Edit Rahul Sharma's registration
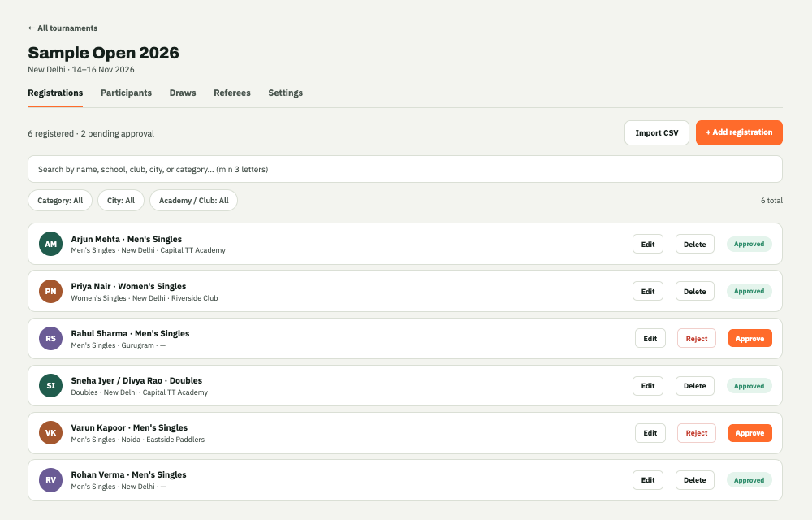Image resolution: width=812 pixels, height=520 pixels. 650,338
